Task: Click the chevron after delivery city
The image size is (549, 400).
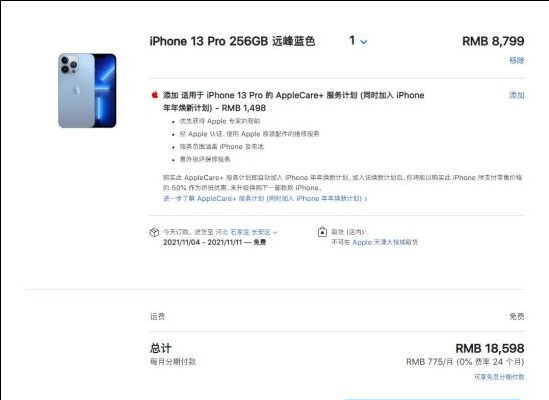Action: coord(275,233)
